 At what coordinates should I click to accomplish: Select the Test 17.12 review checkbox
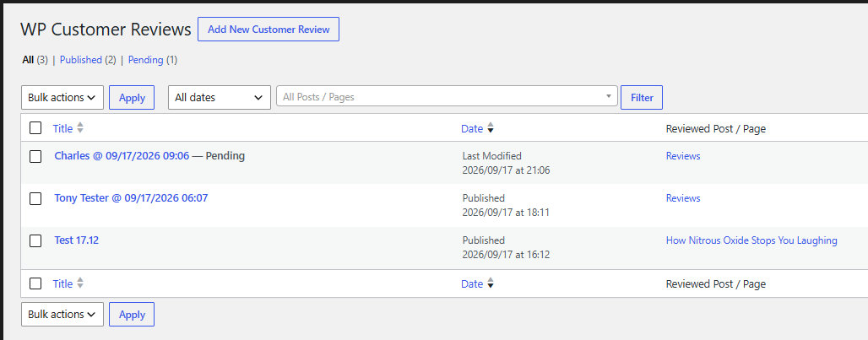coord(35,240)
